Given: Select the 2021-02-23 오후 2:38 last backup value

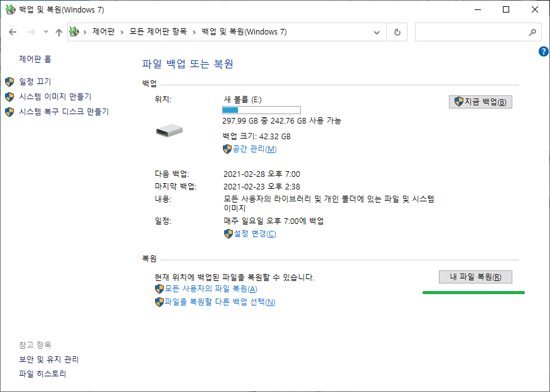Looking at the screenshot, I should coord(262,187).
